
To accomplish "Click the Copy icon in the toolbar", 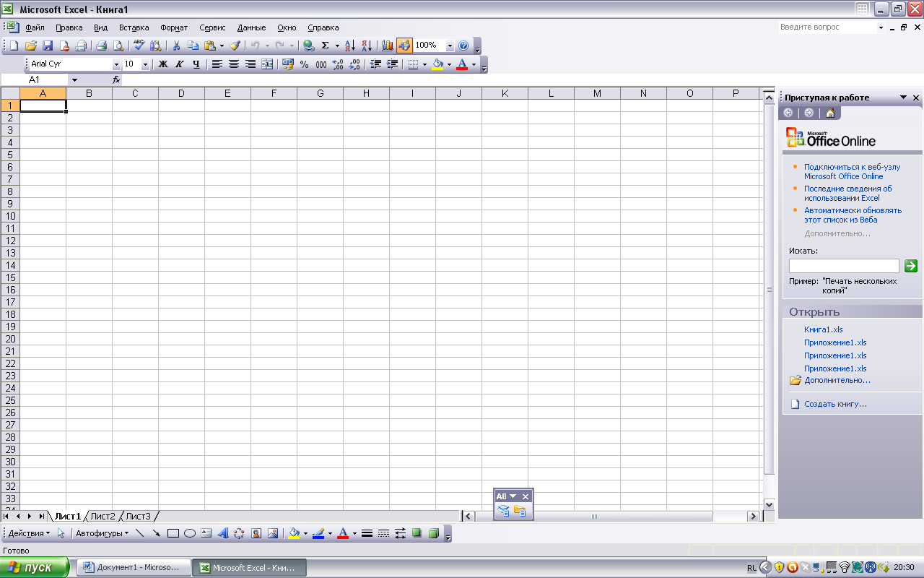I will (193, 46).
